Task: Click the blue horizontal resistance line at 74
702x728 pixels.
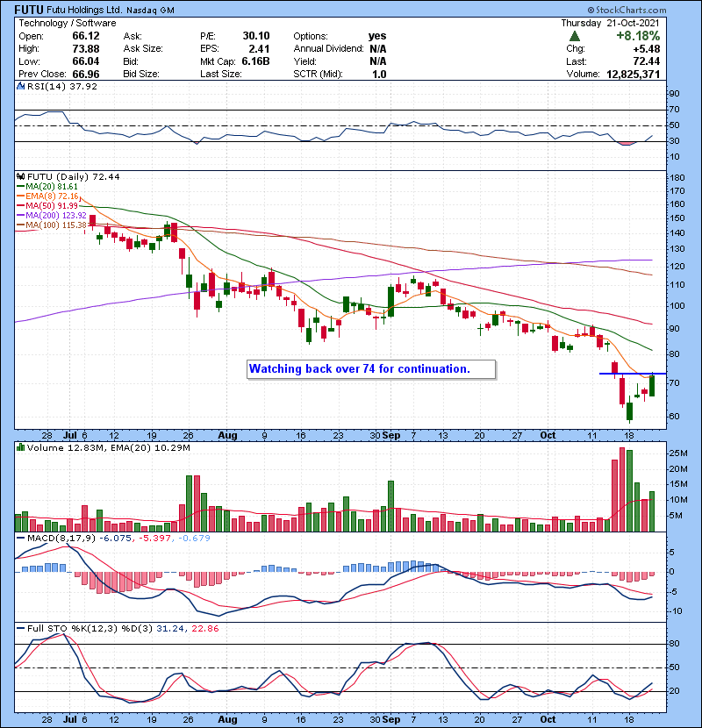Action: 633,374
